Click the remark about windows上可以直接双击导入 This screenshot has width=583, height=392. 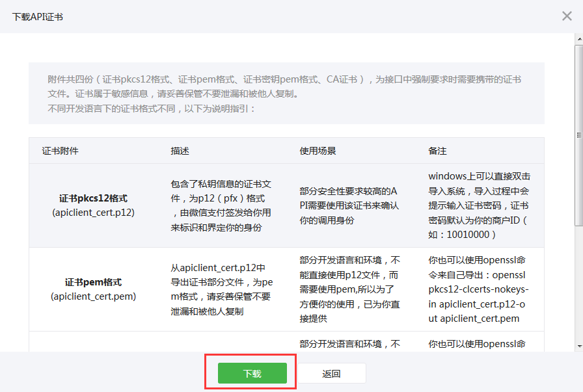coord(480,205)
